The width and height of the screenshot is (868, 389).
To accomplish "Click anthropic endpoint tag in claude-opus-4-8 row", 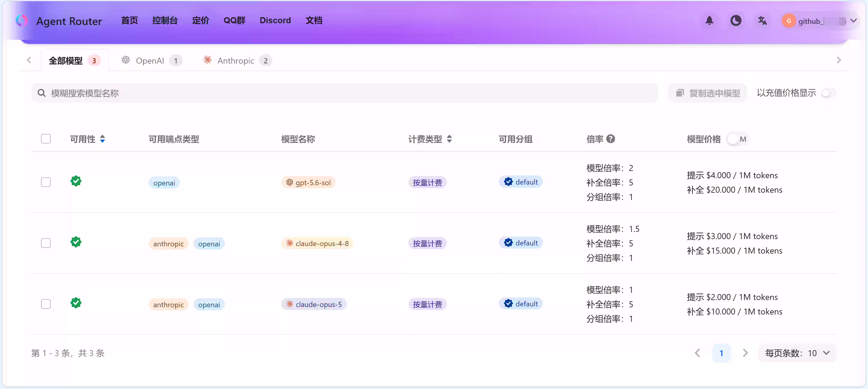I will pyautogui.click(x=168, y=244).
